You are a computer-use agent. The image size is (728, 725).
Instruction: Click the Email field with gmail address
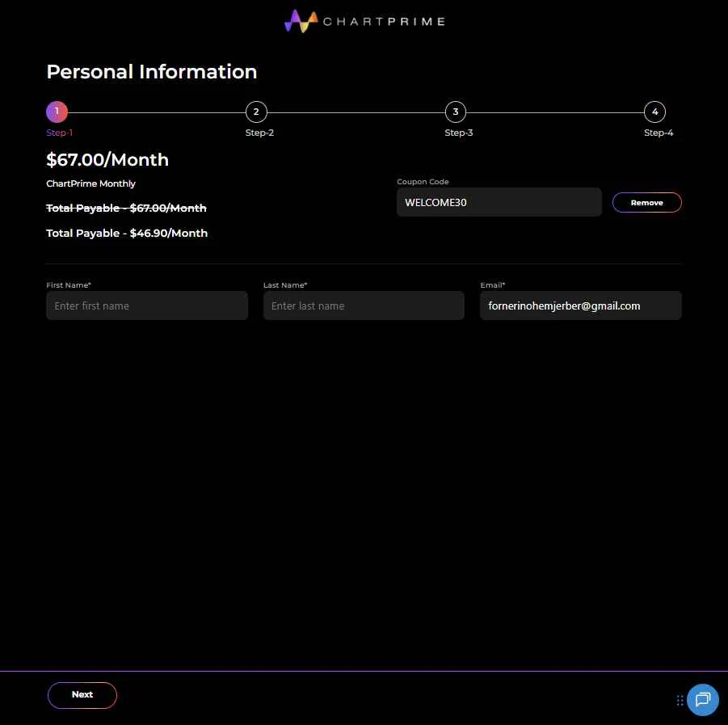(x=581, y=306)
